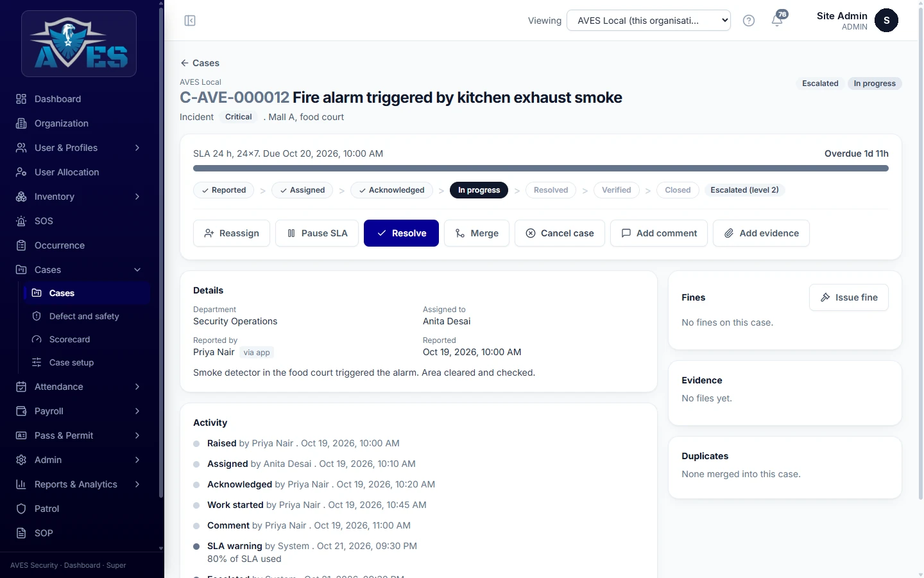This screenshot has width=924, height=578.
Task: Click the back arrow beside Cases
Action: tap(185, 63)
